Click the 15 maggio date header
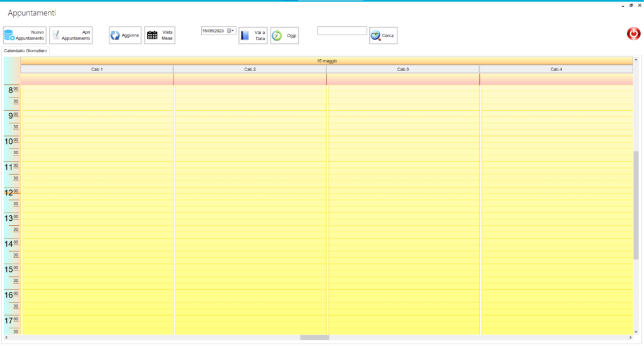This screenshot has width=644, height=346. click(326, 61)
